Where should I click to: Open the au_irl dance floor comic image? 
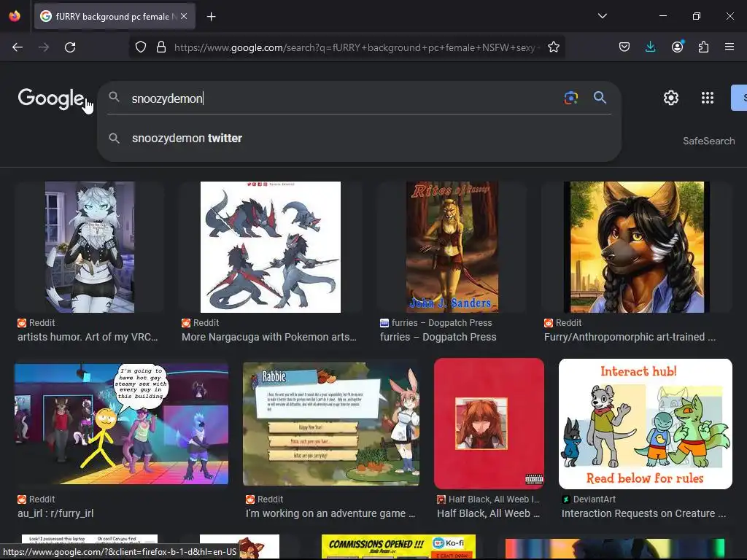[x=121, y=424]
